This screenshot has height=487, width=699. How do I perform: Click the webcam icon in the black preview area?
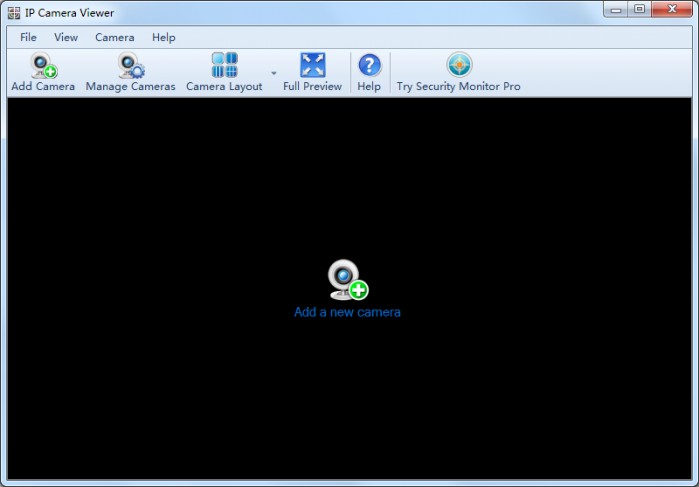click(x=348, y=280)
